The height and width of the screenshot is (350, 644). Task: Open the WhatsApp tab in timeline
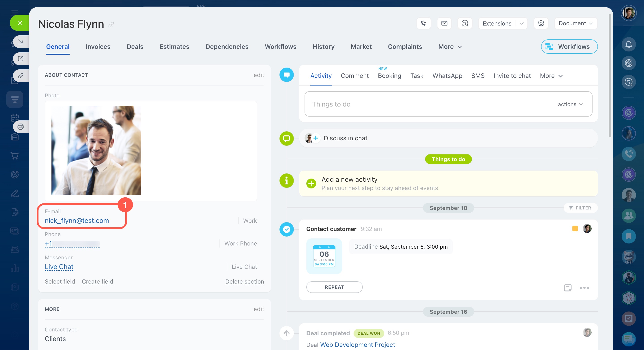point(447,76)
